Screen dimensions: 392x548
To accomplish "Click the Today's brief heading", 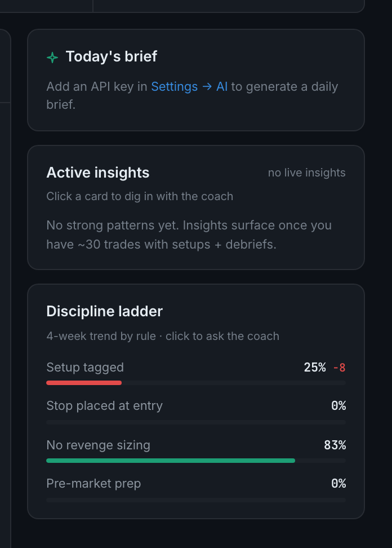I will click(112, 56).
